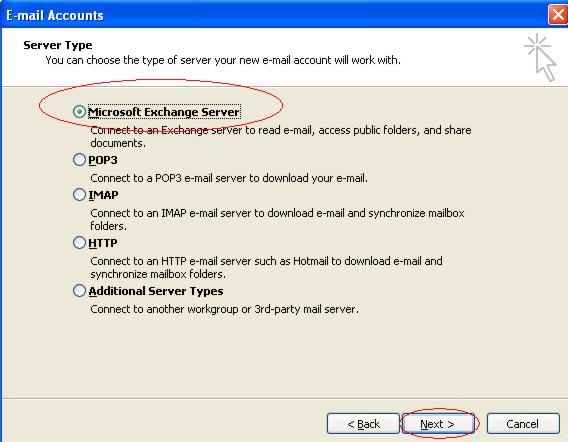Screen dimensions: 568x442
Task: Close the E-mail Accounts dialog window
Action: tap(558, 15)
